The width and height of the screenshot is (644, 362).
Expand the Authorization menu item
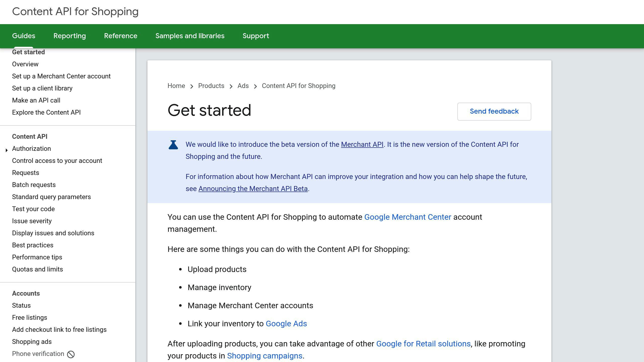tap(7, 149)
